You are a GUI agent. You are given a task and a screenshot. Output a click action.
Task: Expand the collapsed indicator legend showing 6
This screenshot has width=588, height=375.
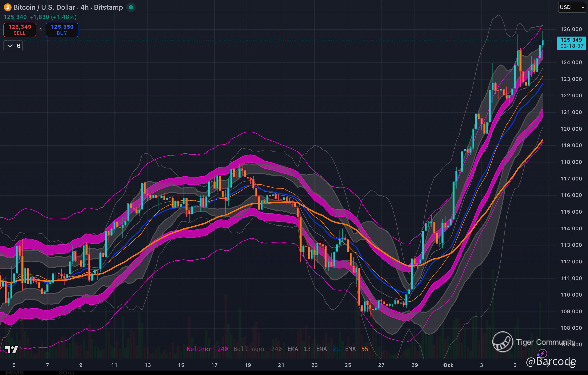(13, 46)
